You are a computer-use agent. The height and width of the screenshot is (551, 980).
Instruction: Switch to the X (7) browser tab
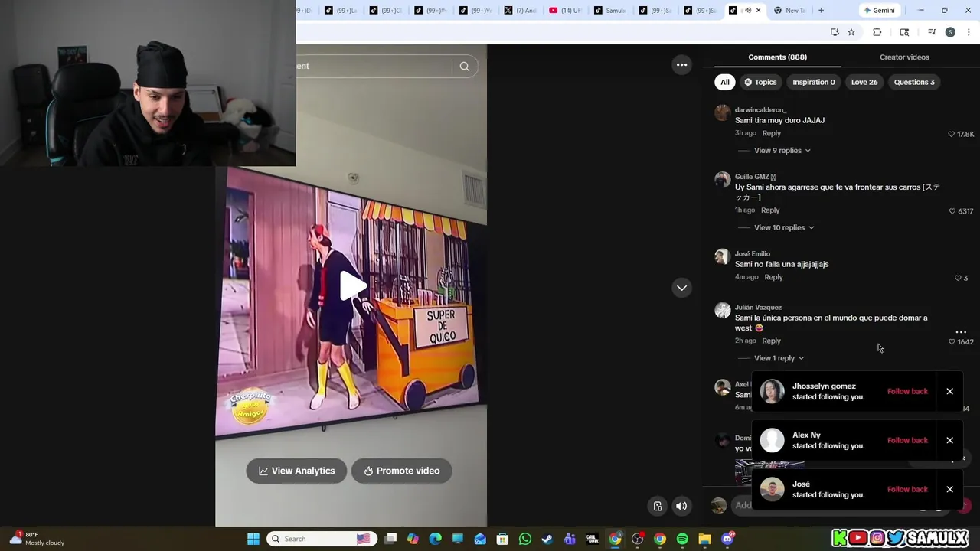(x=521, y=11)
